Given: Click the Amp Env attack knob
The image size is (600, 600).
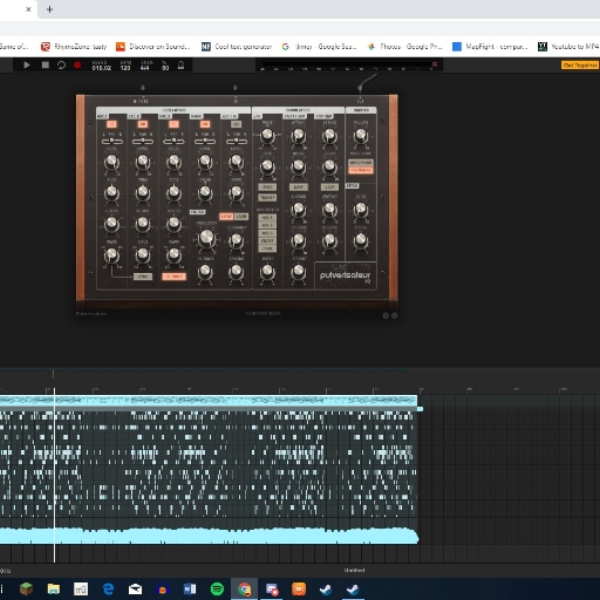Looking at the screenshot, I should [329, 136].
